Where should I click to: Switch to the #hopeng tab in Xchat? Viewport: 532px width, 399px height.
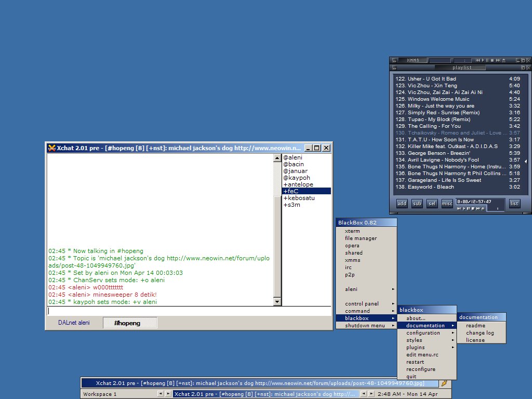(x=130, y=323)
